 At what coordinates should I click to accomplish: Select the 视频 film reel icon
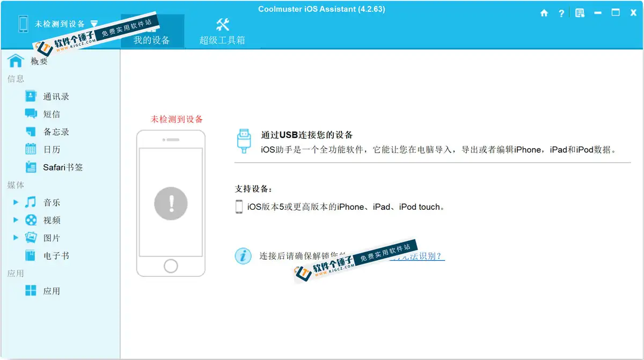31,220
